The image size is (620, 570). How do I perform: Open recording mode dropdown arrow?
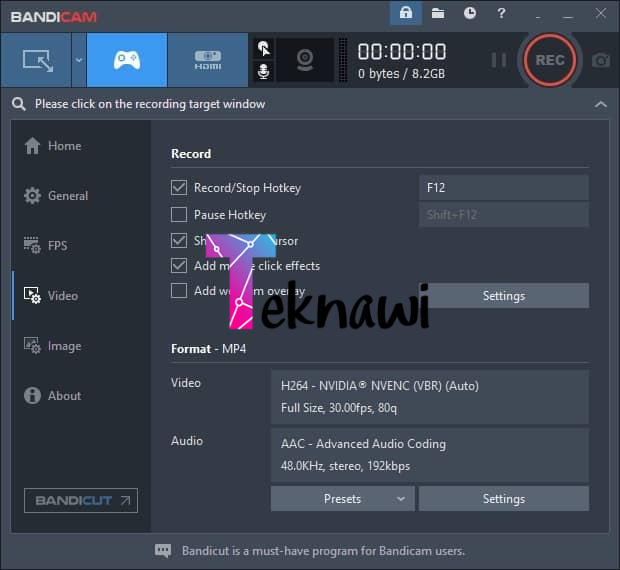point(79,60)
